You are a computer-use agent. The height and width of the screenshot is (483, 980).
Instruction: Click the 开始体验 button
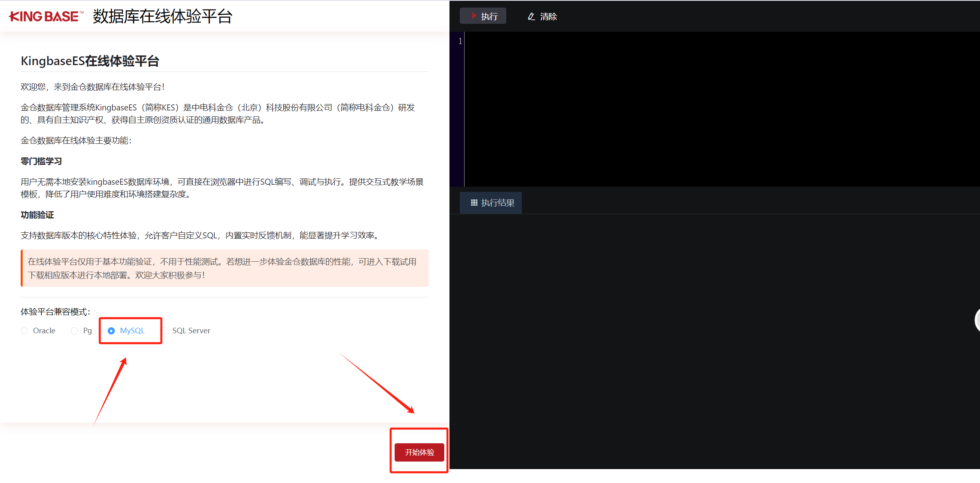click(419, 452)
